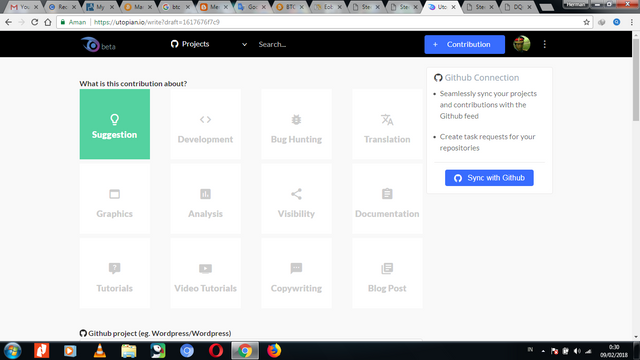This screenshot has width=640, height=360.
Task: Open File Explorer from taskbar
Action: pyautogui.click(x=129, y=351)
